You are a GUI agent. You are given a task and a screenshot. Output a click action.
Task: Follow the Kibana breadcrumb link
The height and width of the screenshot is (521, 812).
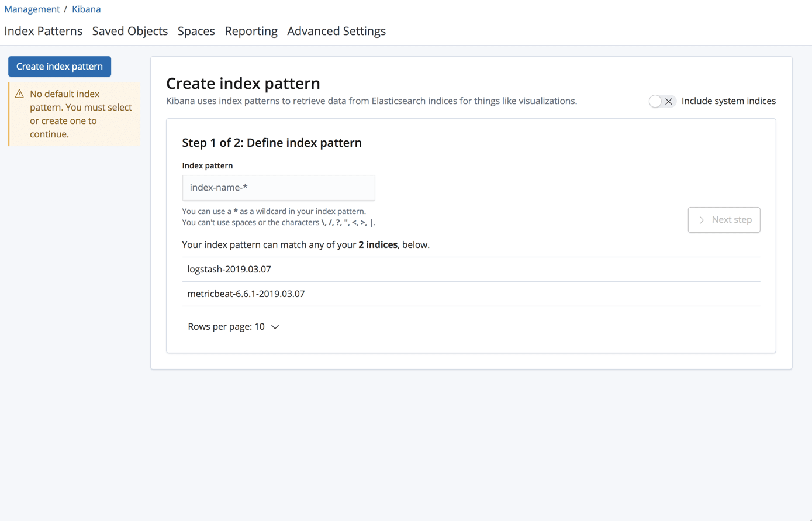tap(86, 9)
